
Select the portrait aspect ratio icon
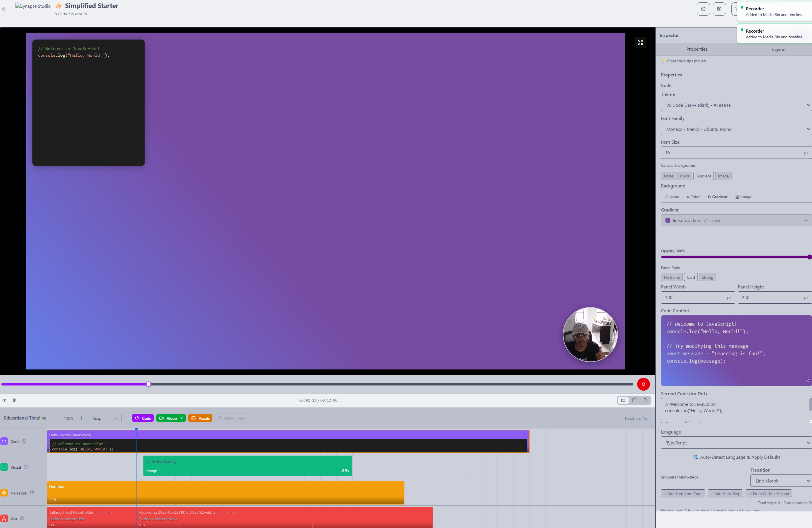tap(645, 400)
